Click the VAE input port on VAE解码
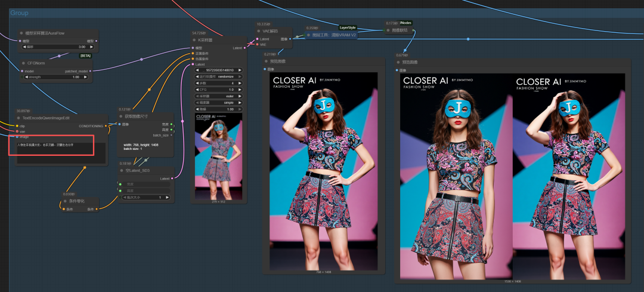Viewport: 644px width, 292px height. pyautogui.click(x=257, y=44)
